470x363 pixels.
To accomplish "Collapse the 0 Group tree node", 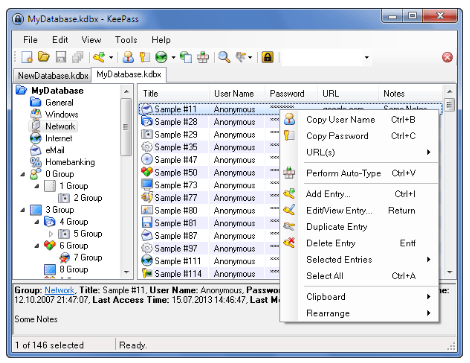I will point(23,174).
